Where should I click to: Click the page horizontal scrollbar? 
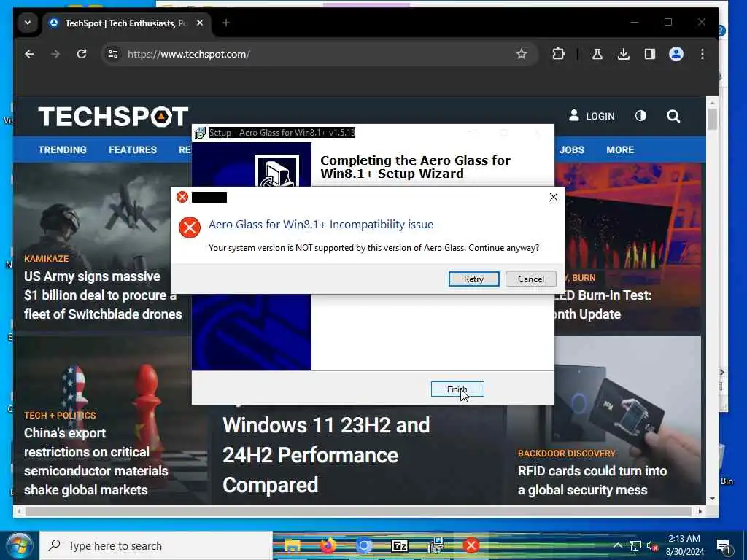[x=358, y=511]
